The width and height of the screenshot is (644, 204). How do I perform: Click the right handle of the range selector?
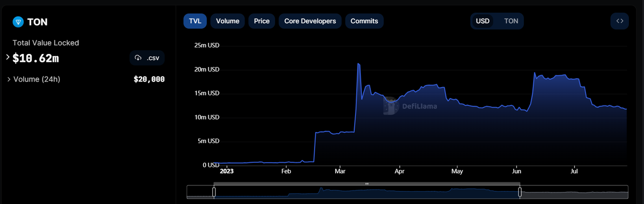coord(520,191)
